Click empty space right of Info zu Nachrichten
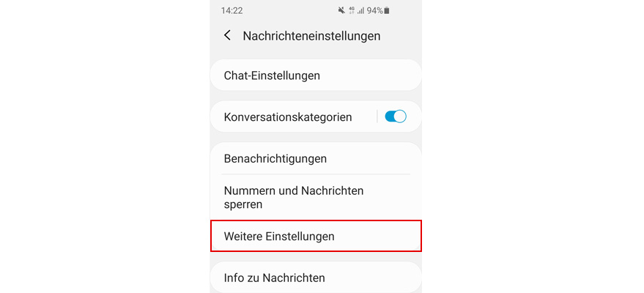 [x=374, y=278]
